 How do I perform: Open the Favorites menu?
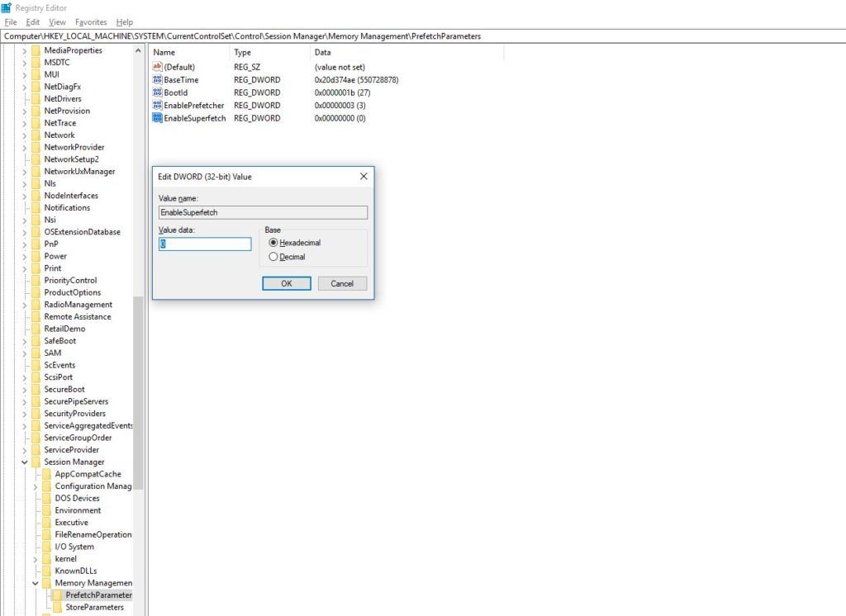[90, 21]
